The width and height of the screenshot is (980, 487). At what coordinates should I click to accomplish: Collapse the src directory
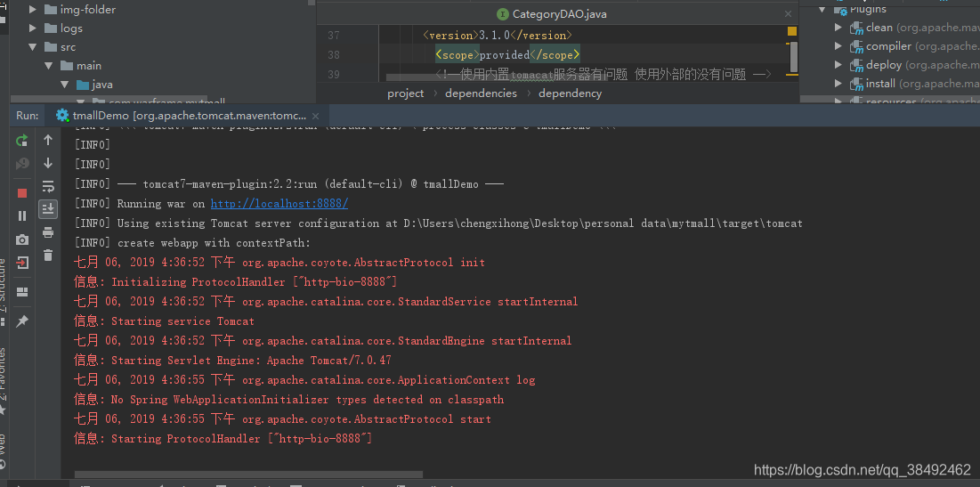[33, 47]
